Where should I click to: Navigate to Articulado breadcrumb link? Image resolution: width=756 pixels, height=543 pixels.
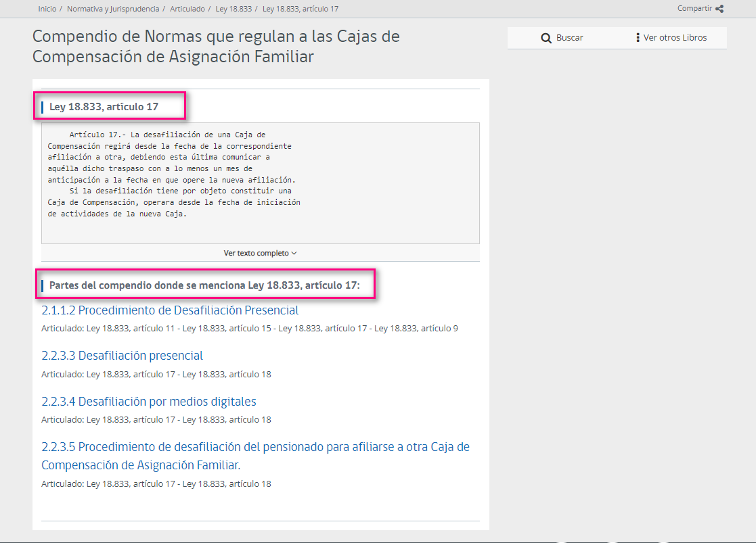pos(187,9)
